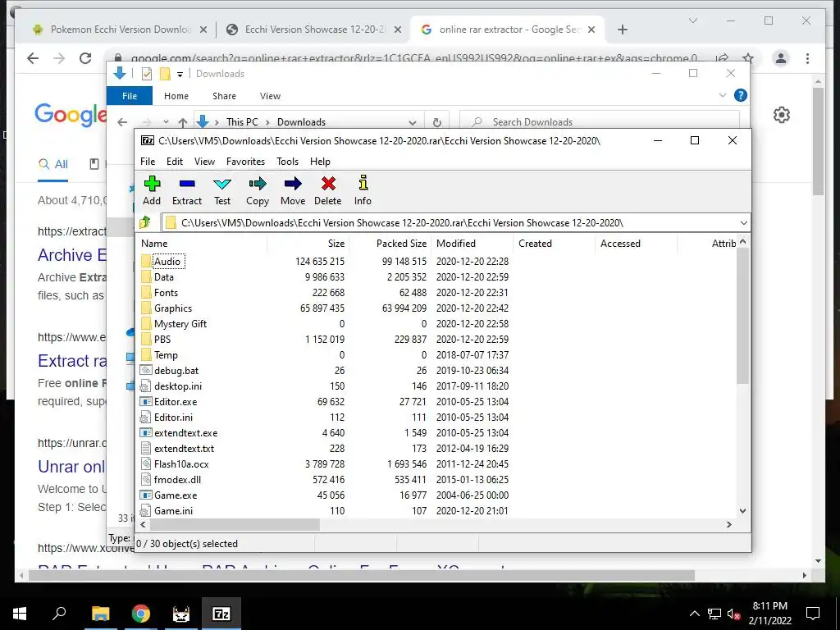Click the Google logo

tap(71, 115)
